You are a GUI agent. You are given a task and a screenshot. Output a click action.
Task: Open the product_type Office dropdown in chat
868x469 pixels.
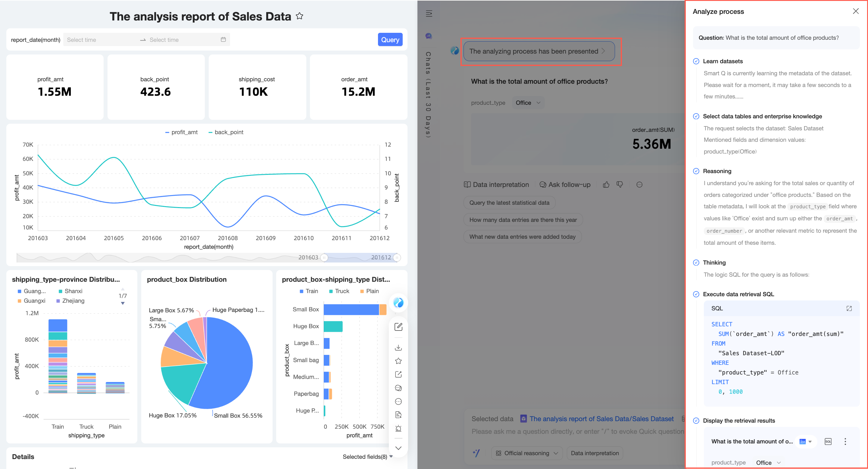tap(528, 103)
